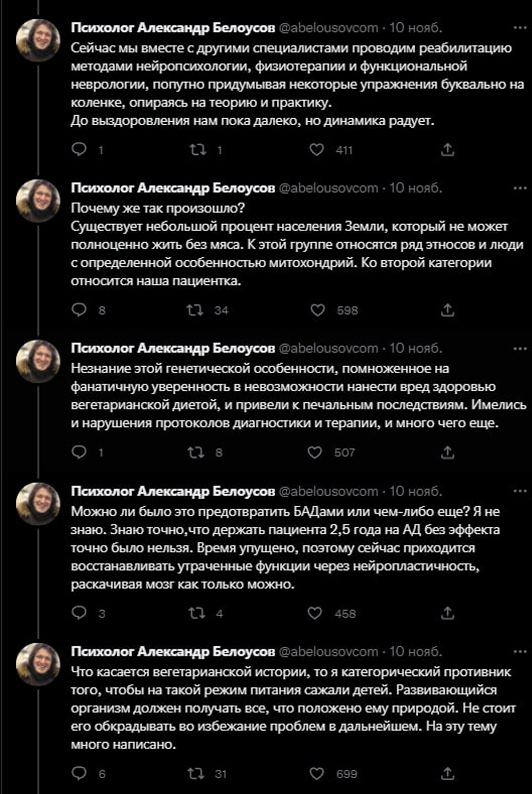This screenshot has width=532, height=794.
Task: Share the tweet with 598 likes
Action: click(447, 310)
